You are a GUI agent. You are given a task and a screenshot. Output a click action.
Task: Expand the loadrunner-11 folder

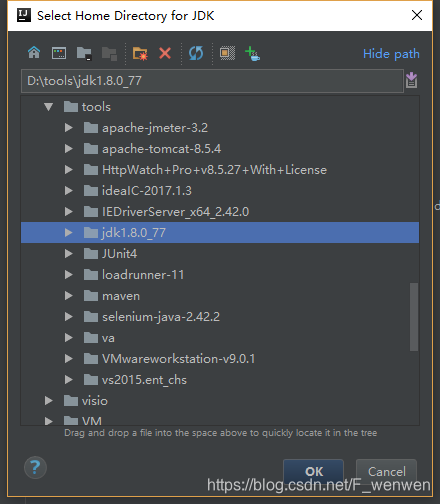(x=69, y=275)
